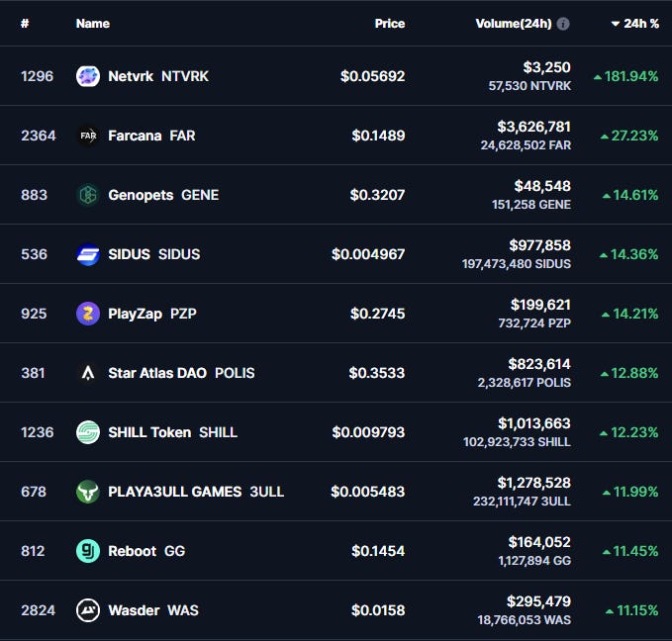This screenshot has height=641, width=672.
Task: Click the 181.94% change value
Action: coord(631,76)
